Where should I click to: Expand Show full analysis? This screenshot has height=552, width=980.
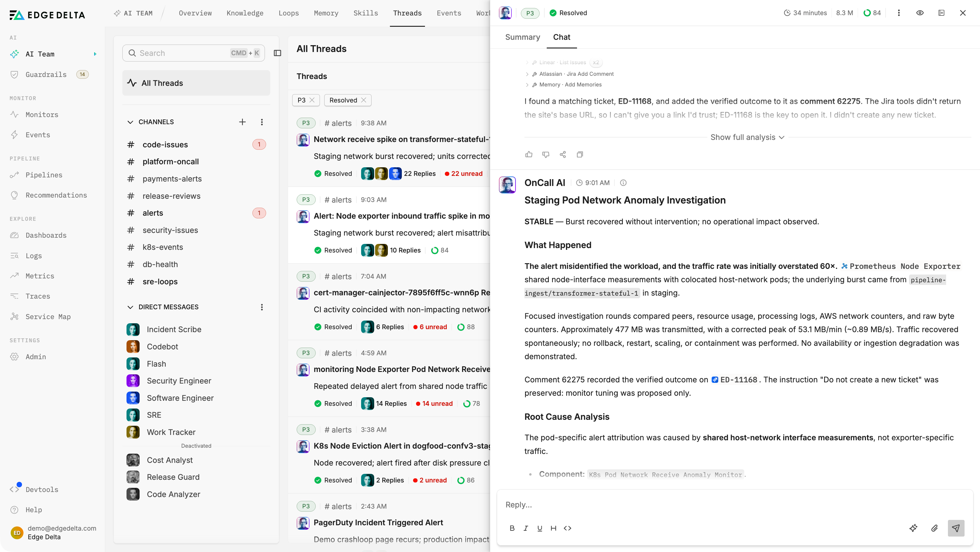747,137
